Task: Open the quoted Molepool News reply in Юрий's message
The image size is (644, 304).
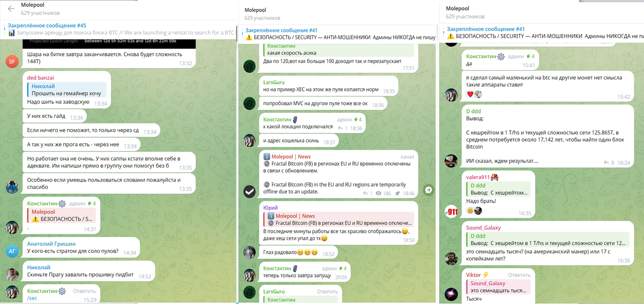Action: (339, 220)
